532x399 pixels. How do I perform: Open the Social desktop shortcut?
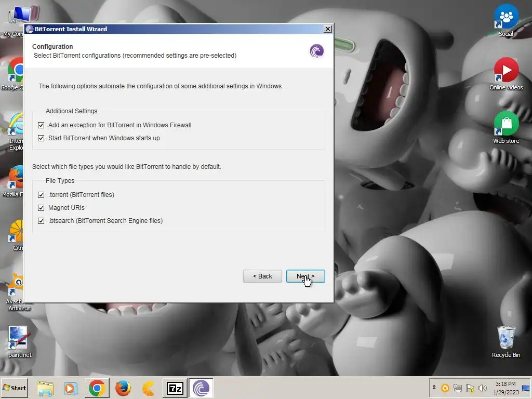506,20
